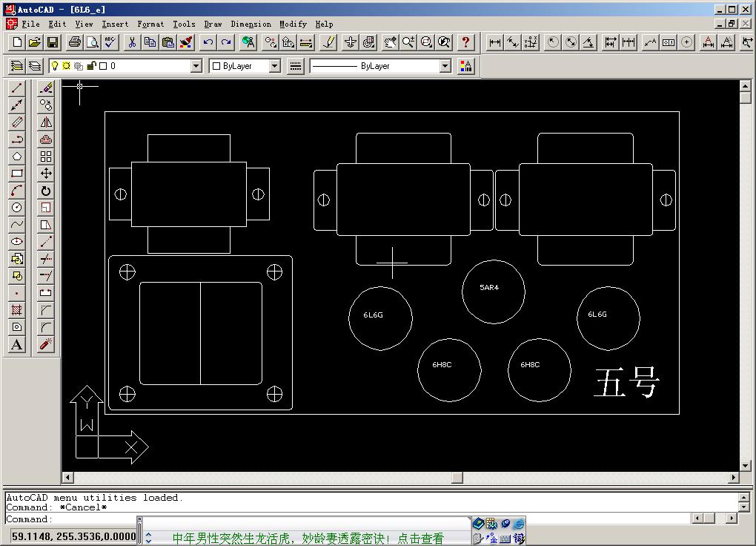Pick the Mirror modify tool
The height and width of the screenshot is (546, 756).
tap(46, 122)
